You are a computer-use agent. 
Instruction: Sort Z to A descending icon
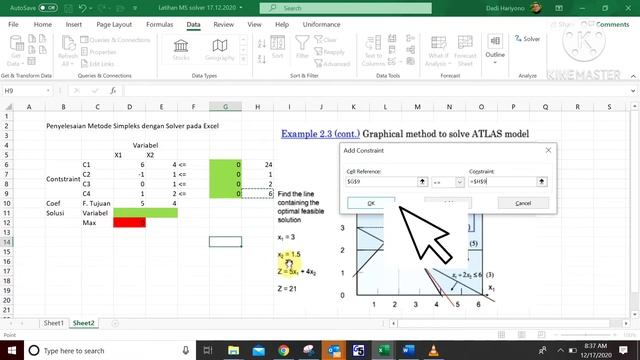(x=262, y=59)
